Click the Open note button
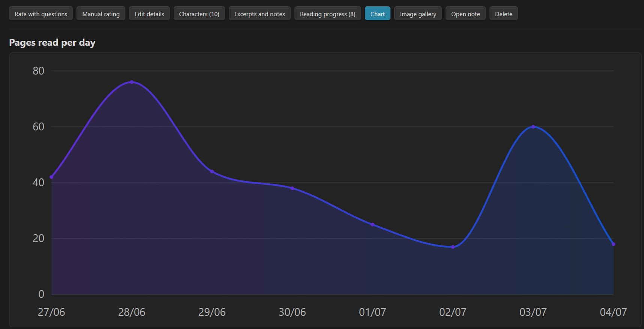This screenshot has width=644, height=329. [x=465, y=14]
